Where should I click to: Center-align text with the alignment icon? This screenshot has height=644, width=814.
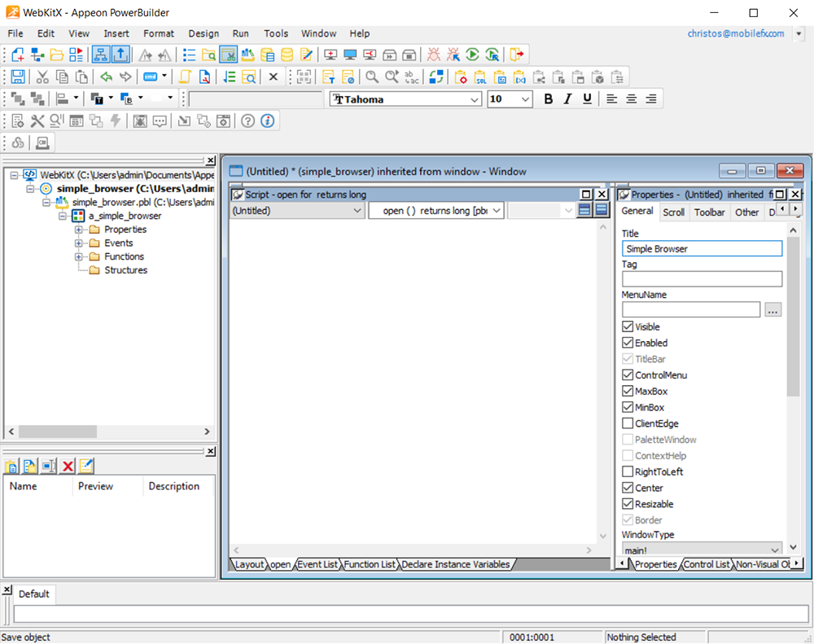632,99
